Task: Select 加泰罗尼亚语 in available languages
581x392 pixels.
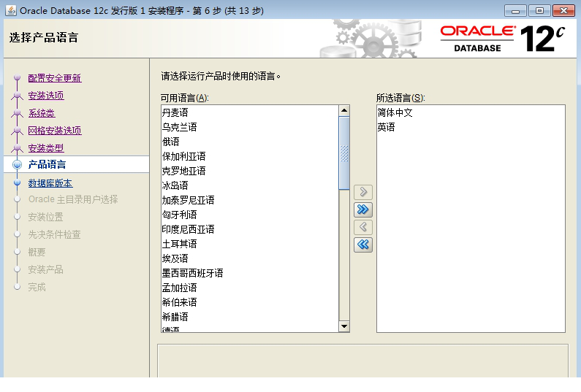Action: 250,200
